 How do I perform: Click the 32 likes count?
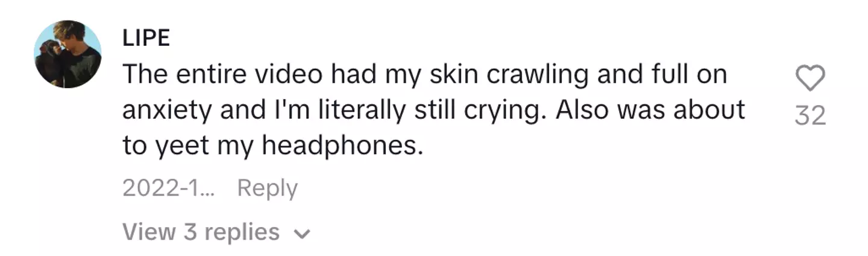point(810,115)
